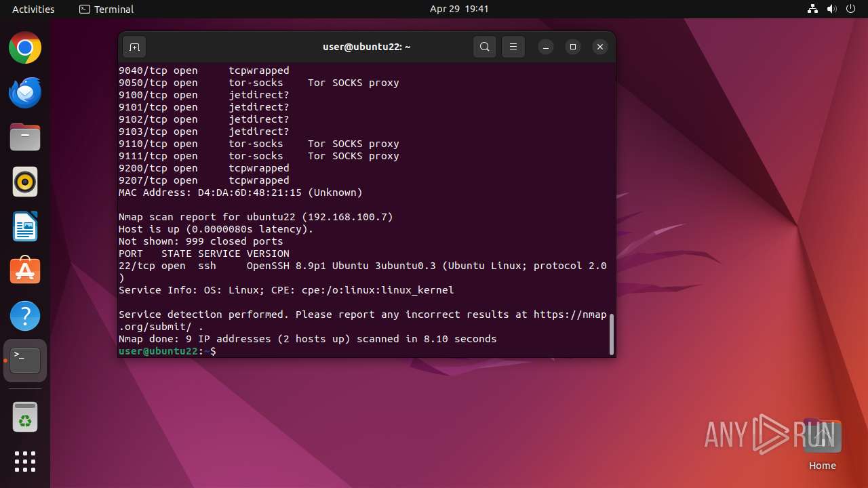Viewport: 868px width, 488px height.
Task: Show Applications grid in the dock
Action: [25, 462]
